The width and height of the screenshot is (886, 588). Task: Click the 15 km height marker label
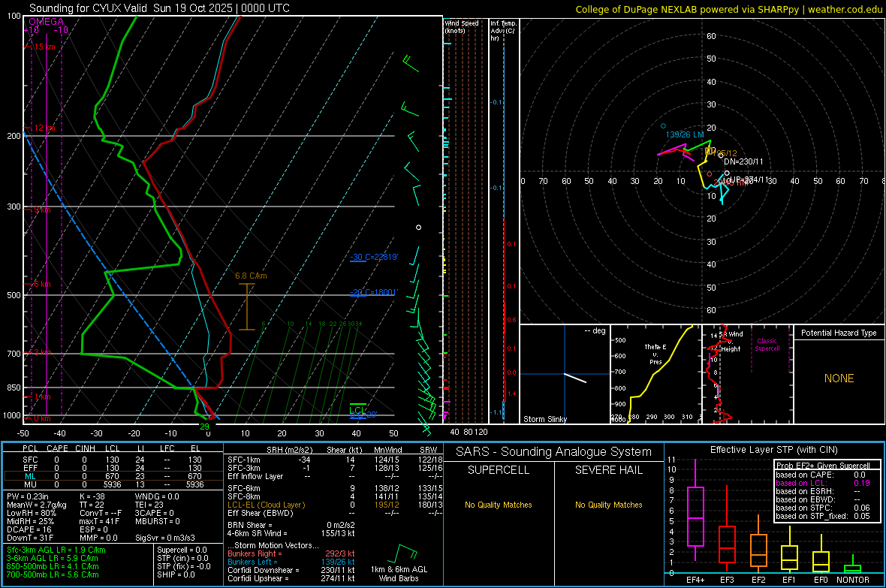click(x=44, y=47)
